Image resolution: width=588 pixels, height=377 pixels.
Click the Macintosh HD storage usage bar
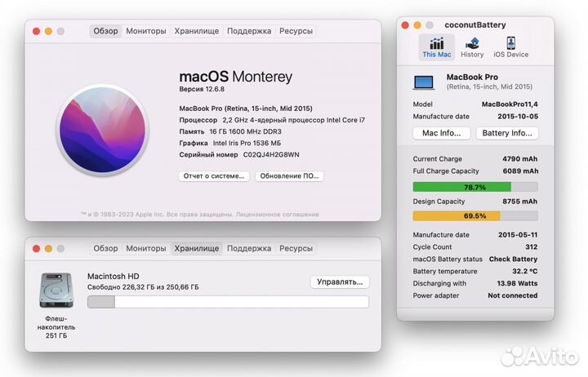[x=228, y=302]
